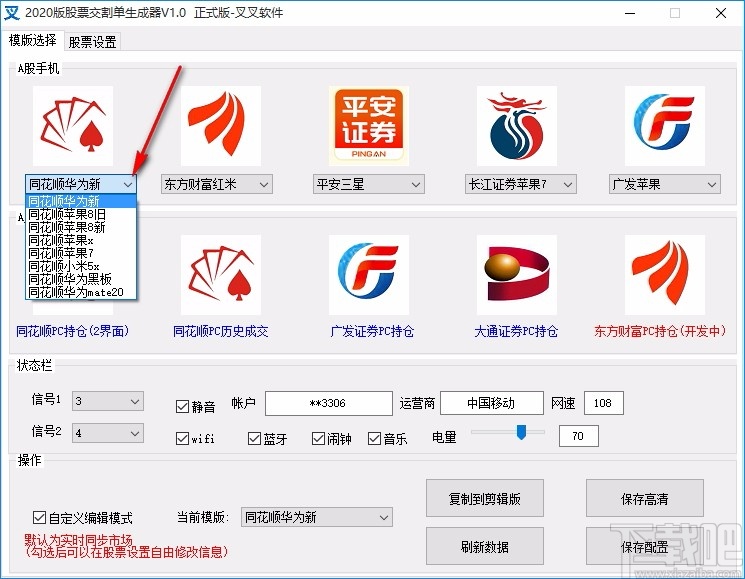Click the 网速 input field
Image resolution: width=745 pixels, height=579 pixels.
(x=603, y=403)
